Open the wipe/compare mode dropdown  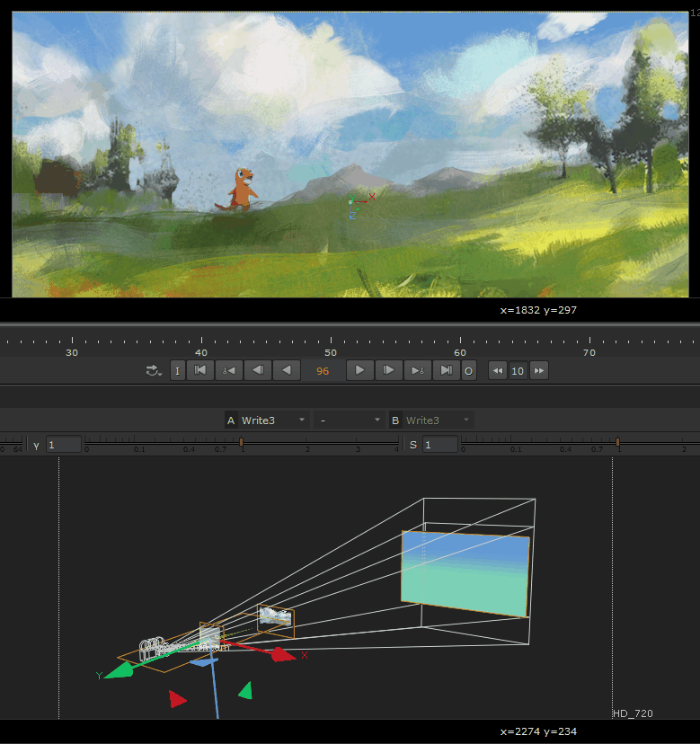(x=350, y=421)
